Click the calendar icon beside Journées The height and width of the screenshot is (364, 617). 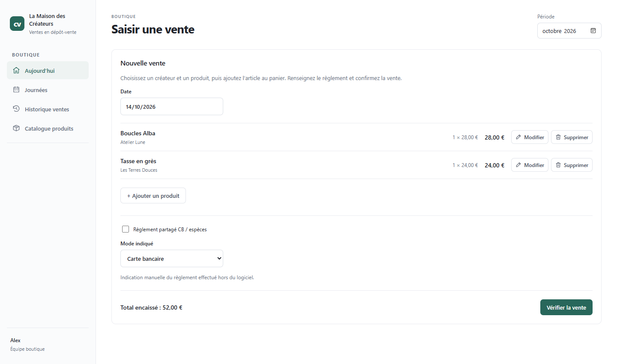pyautogui.click(x=16, y=90)
